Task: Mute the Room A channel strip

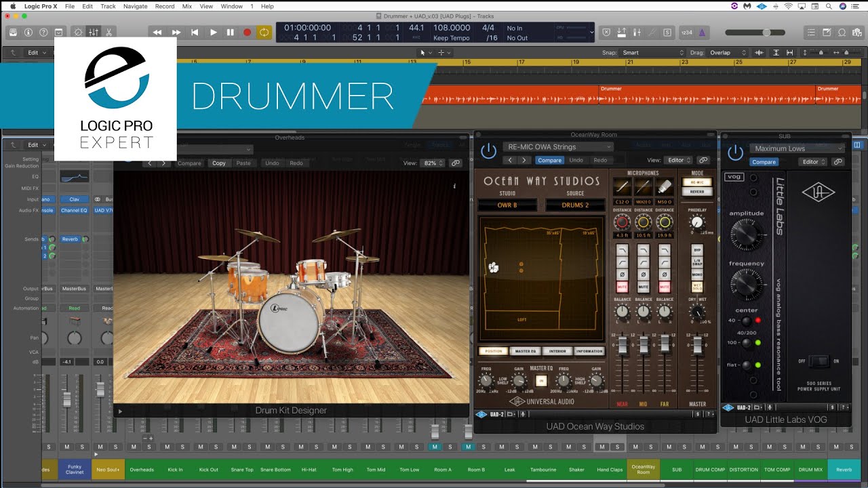Action: click(434, 447)
